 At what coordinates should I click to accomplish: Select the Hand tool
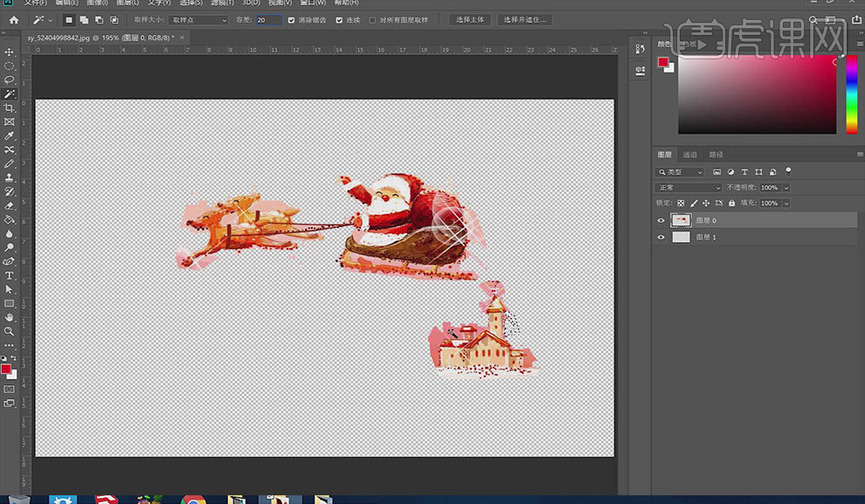click(x=10, y=318)
